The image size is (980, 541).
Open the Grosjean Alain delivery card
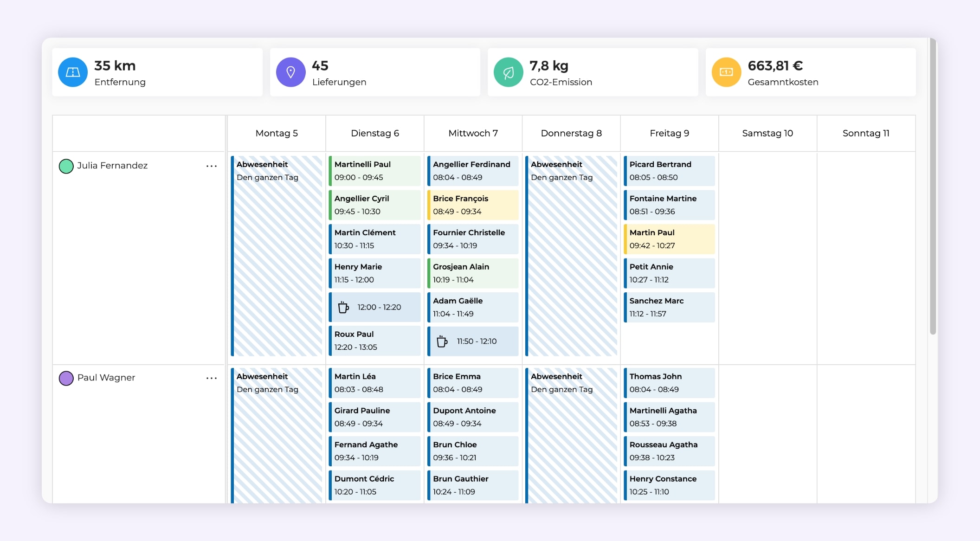pyautogui.click(x=473, y=273)
